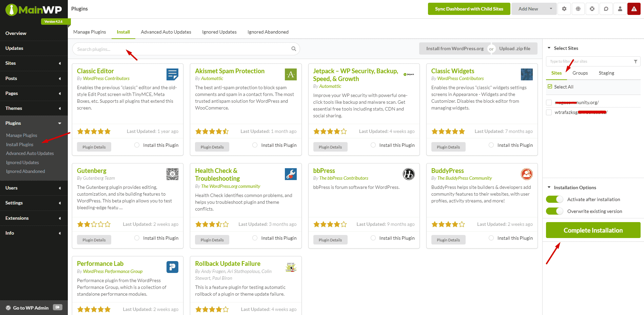
Task: Open the Manage Plugins tab
Action: tap(90, 32)
